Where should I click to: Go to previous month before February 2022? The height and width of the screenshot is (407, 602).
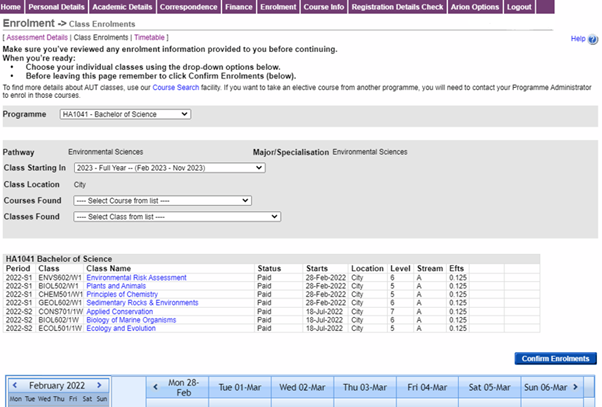[13, 386]
